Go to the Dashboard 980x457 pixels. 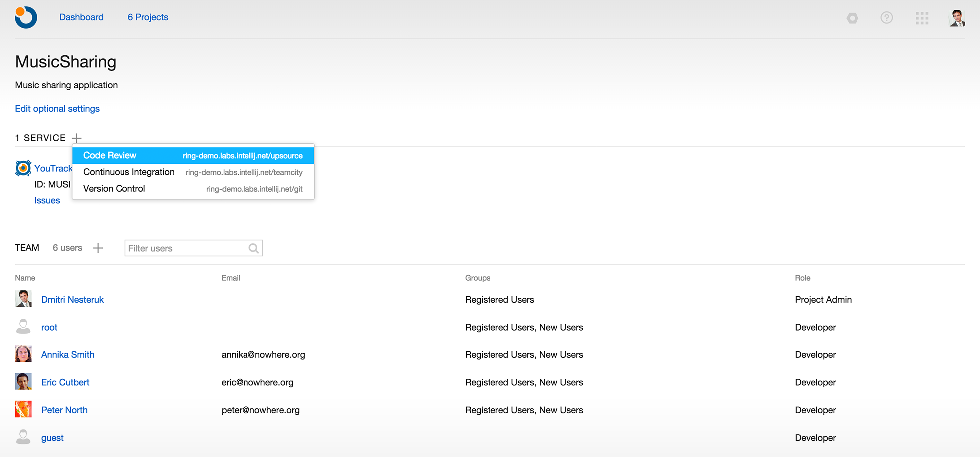(x=81, y=17)
